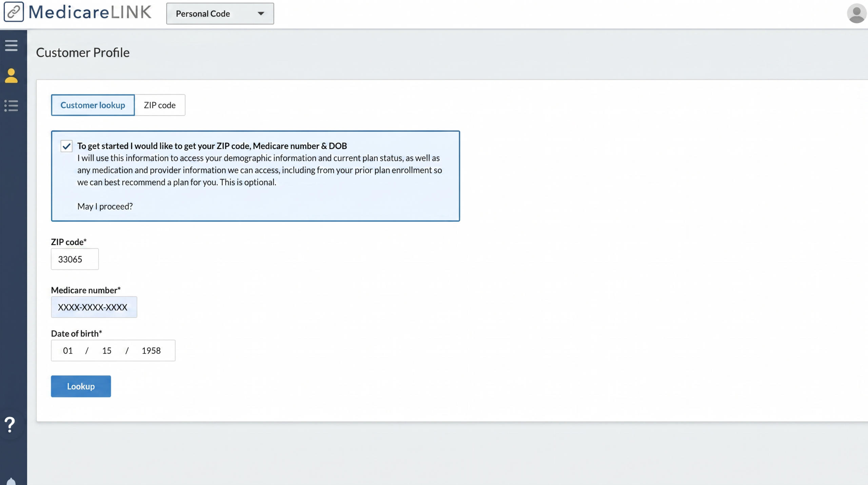Click the 'Medicare number*' label

86,290
